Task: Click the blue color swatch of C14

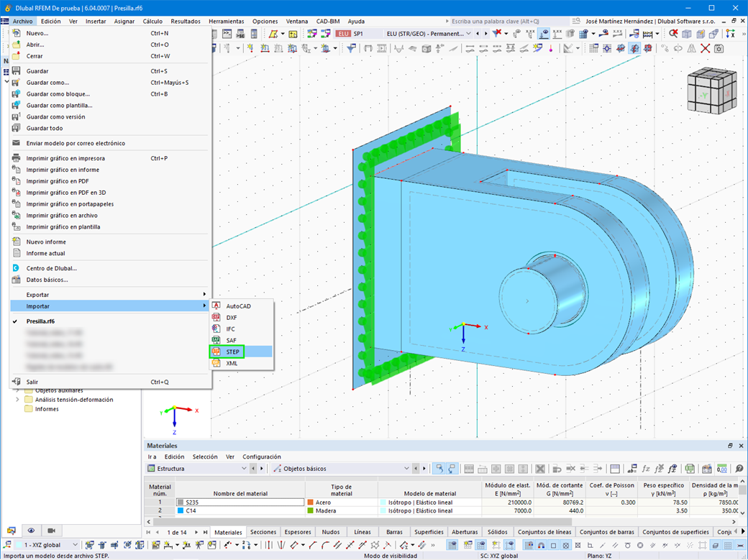Action: coord(181,510)
